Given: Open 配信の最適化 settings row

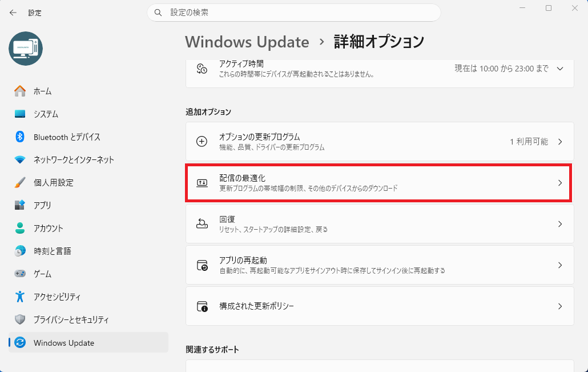Looking at the screenshot, I should 380,183.
